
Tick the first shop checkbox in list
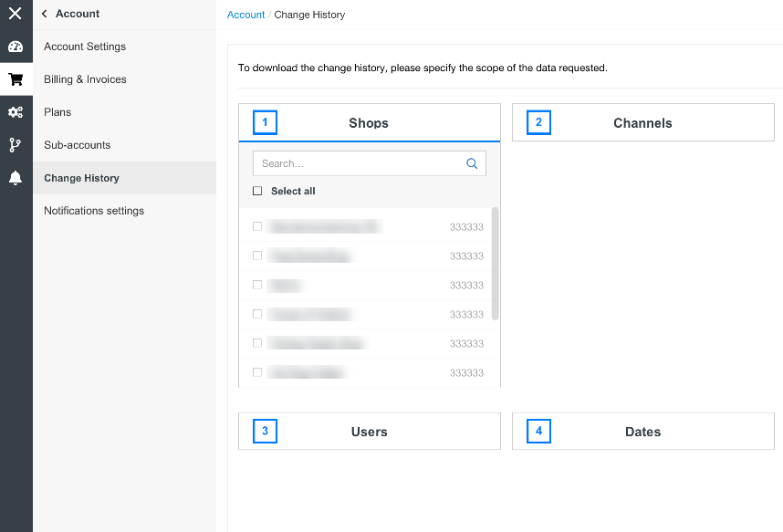click(x=257, y=226)
